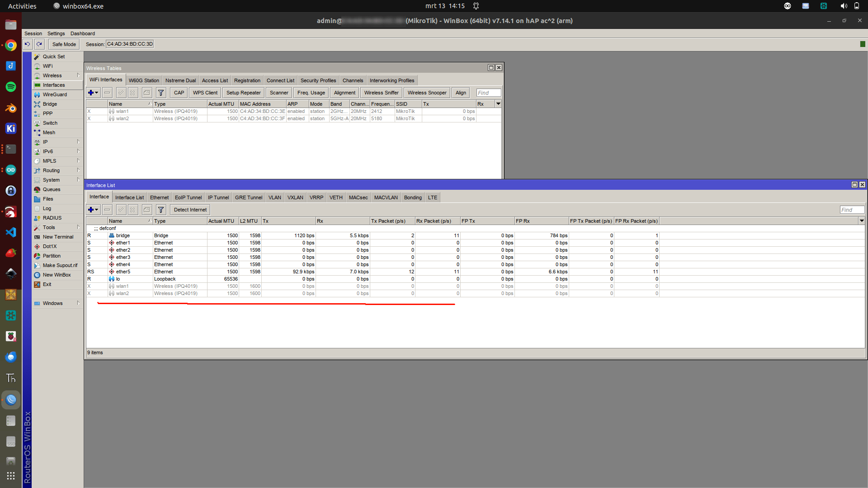Click Setup Repeater button
Viewport: 868px width, 488px height.
coord(244,93)
